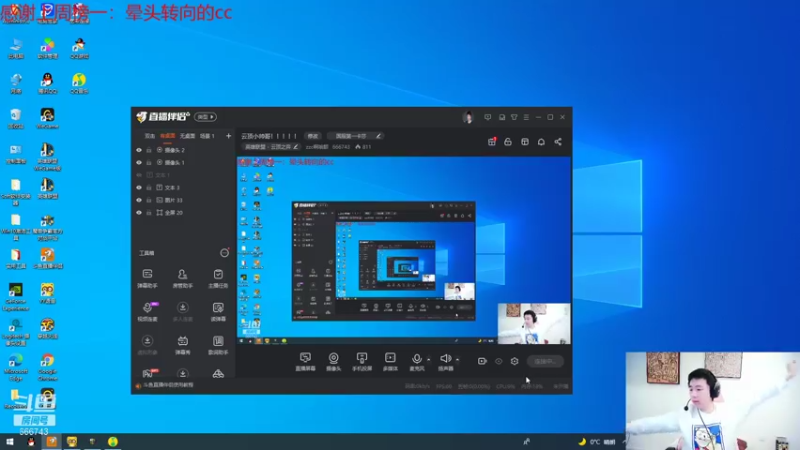
Task: Open the 房管助手 room manager tool
Action: 182,279
